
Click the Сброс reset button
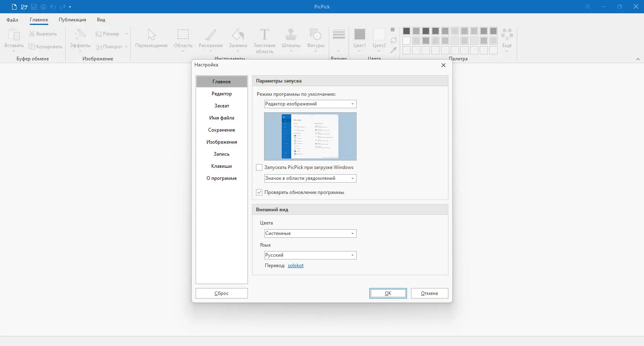[222, 293]
